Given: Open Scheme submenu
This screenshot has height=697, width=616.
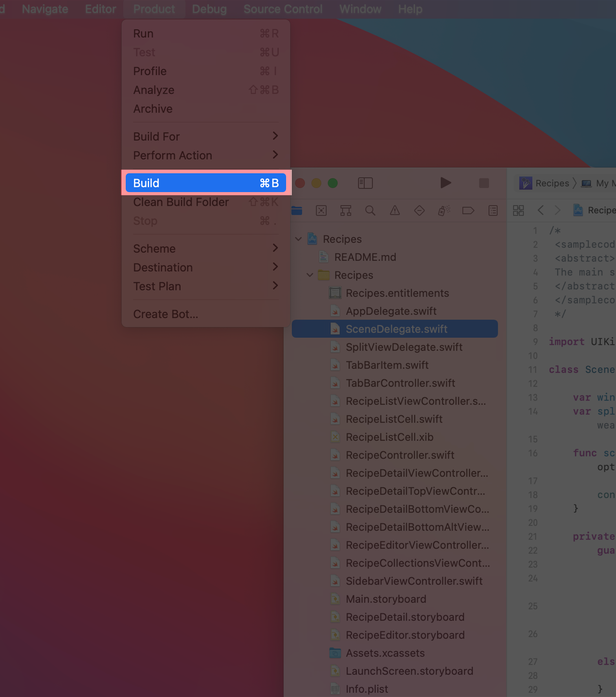Looking at the screenshot, I should 206,248.
